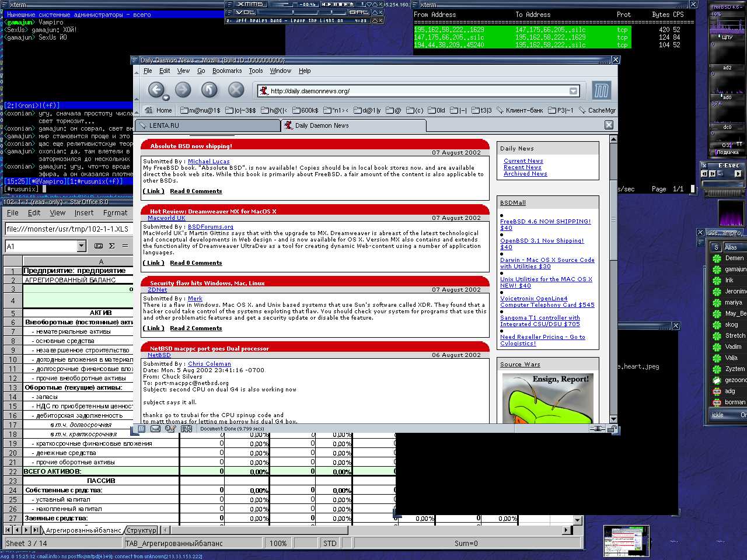Click the Mozilla Forward button
747x560 pixels.
(183, 90)
